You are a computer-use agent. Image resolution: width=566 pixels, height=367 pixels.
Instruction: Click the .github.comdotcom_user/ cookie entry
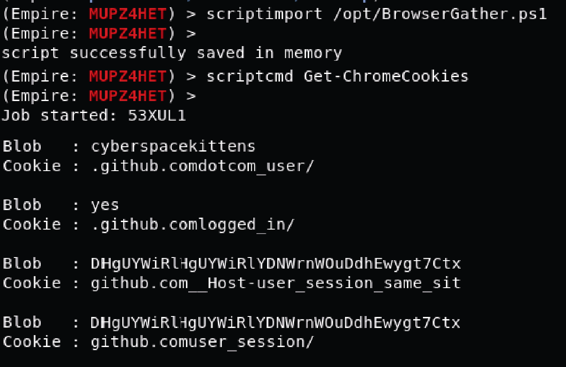(203, 166)
